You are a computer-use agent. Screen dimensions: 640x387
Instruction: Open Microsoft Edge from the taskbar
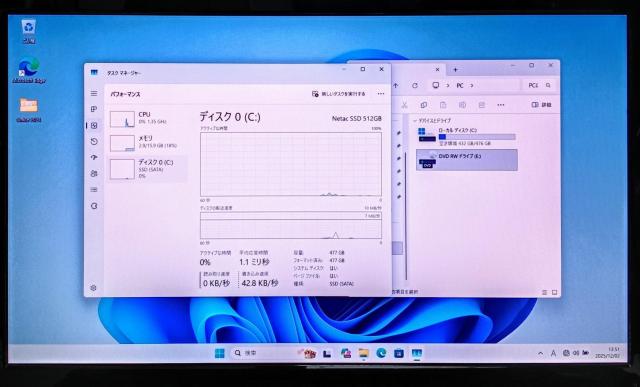pyautogui.click(x=381, y=353)
